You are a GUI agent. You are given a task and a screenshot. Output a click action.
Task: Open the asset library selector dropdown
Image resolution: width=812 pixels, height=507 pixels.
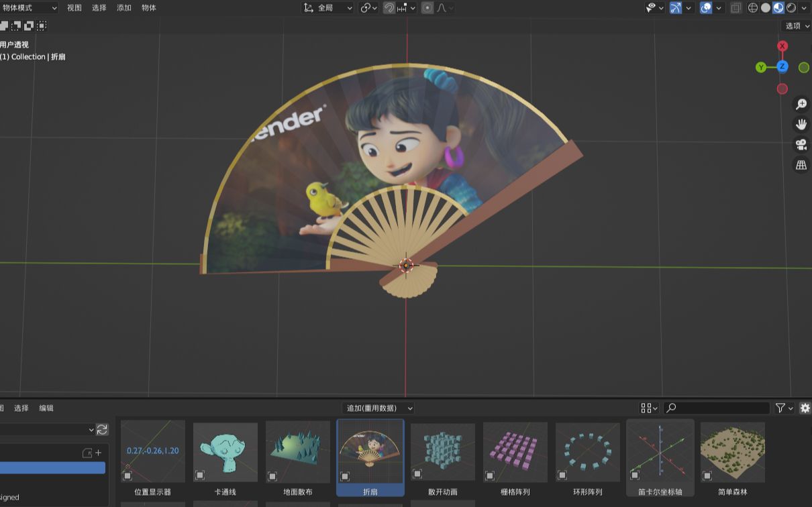47,429
